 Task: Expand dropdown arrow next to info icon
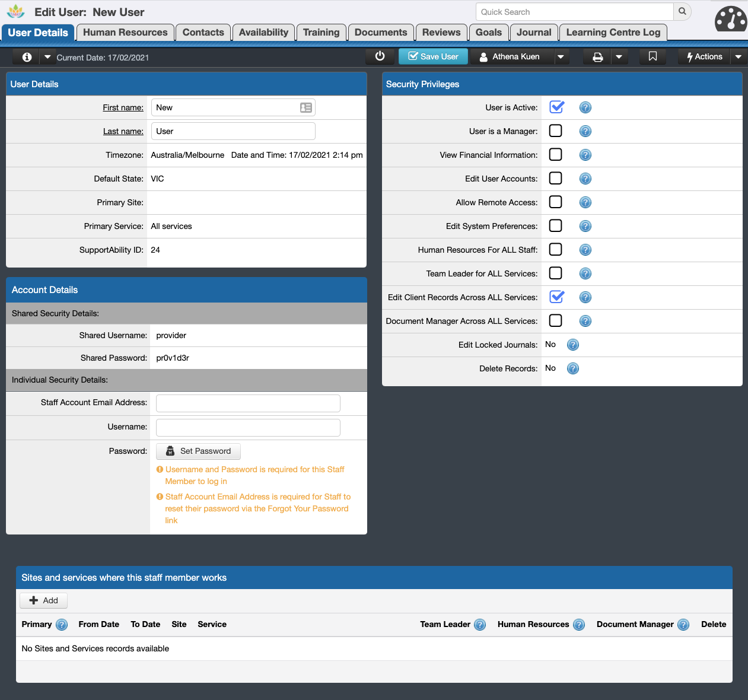pyautogui.click(x=47, y=57)
